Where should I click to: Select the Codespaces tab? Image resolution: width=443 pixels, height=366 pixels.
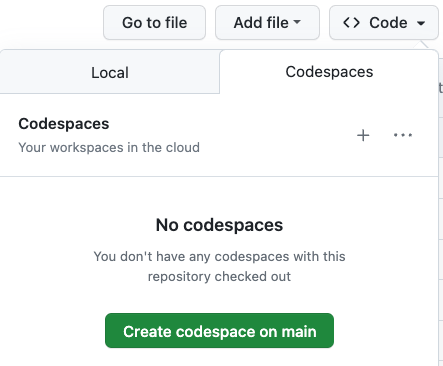pyautogui.click(x=329, y=72)
